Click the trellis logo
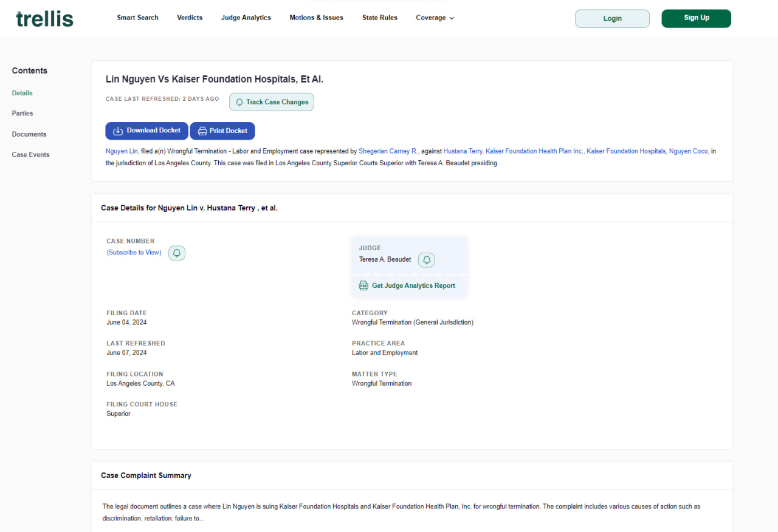The image size is (778, 532). coord(44,19)
